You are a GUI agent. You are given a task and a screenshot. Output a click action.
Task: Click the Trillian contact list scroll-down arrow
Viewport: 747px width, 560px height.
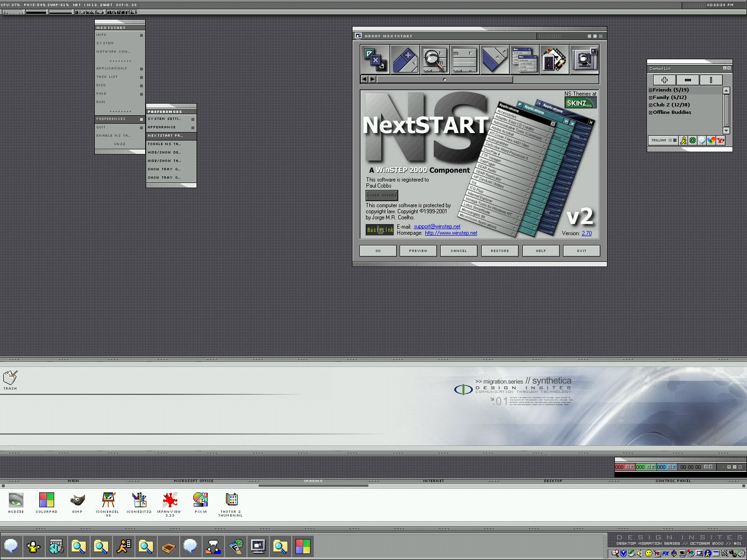(726, 131)
